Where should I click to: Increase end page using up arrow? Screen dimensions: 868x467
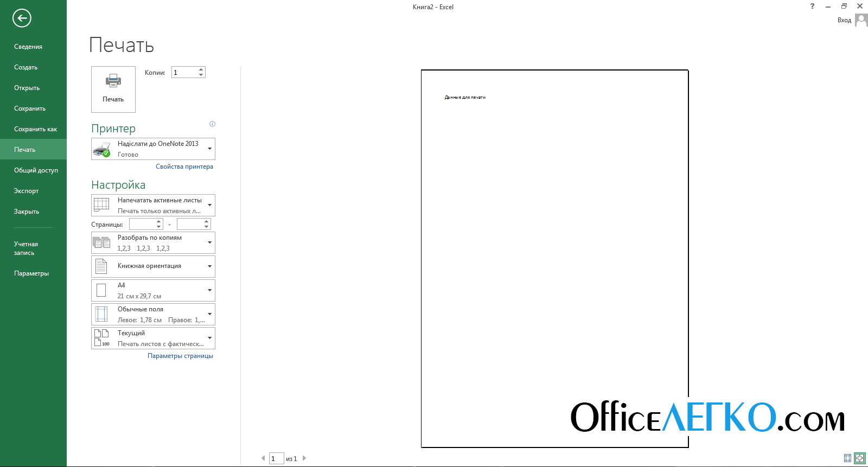coord(207,221)
